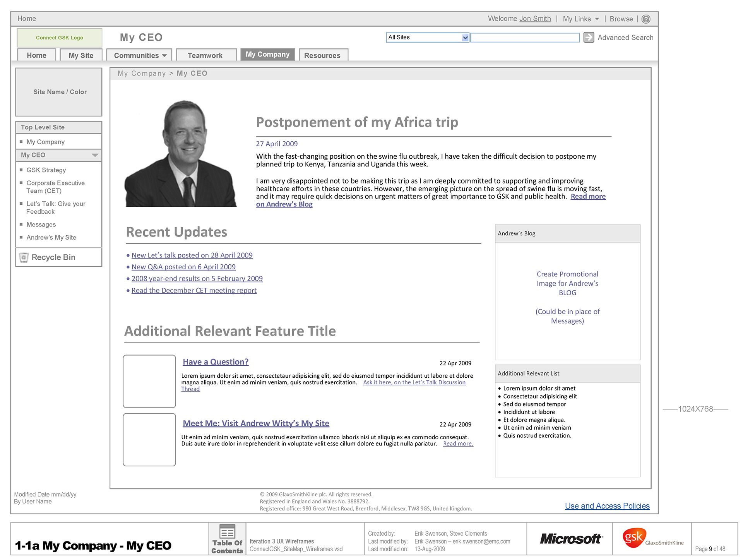The width and height of the screenshot is (743, 560).
Task: Click inside the search text field
Action: (x=524, y=38)
